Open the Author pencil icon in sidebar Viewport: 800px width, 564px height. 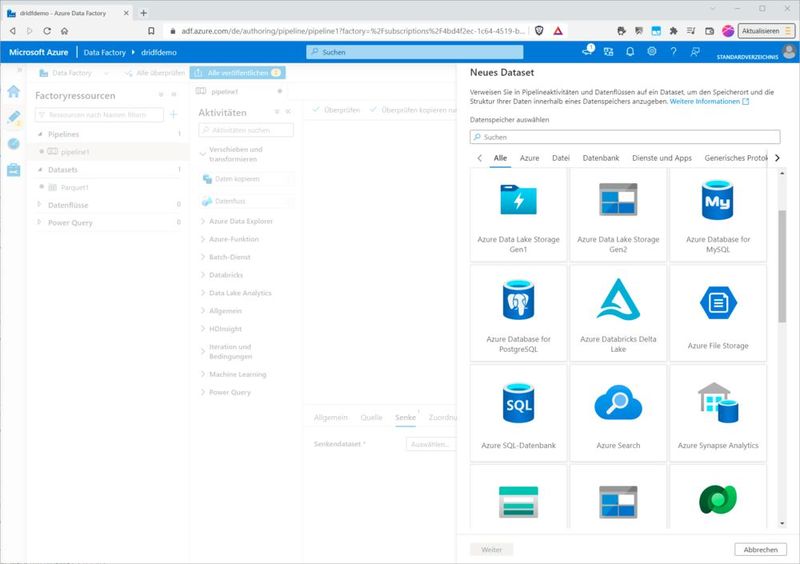14,117
